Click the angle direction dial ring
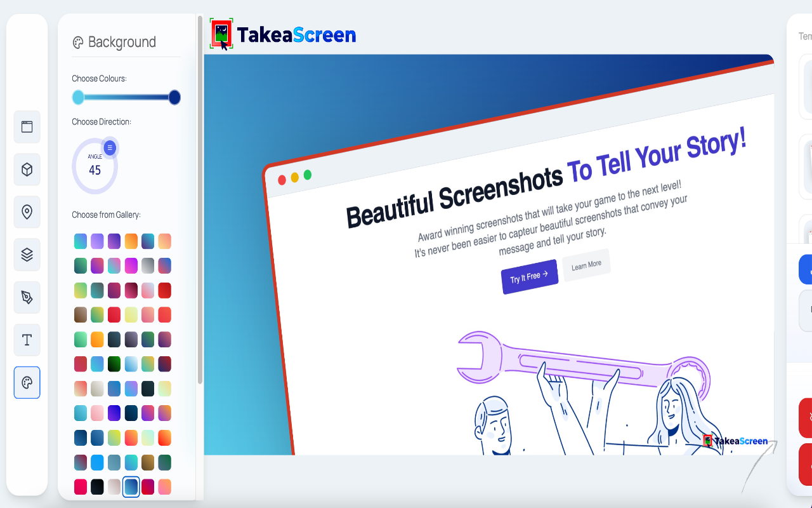Image resolution: width=812 pixels, height=508 pixels. point(95,166)
